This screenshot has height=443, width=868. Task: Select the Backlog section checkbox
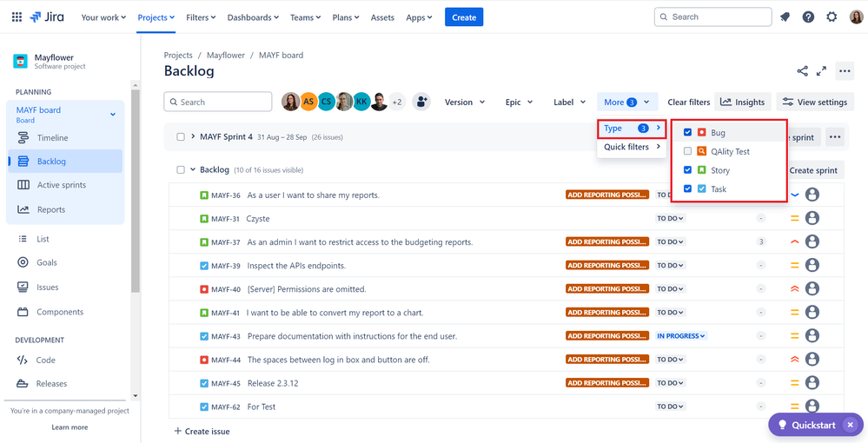pyautogui.click(x=181, y=170)
